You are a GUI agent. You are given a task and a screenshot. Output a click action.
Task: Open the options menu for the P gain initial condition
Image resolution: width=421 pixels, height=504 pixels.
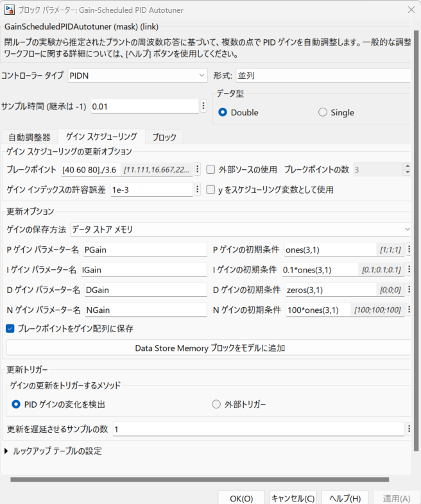coord(409,249)
